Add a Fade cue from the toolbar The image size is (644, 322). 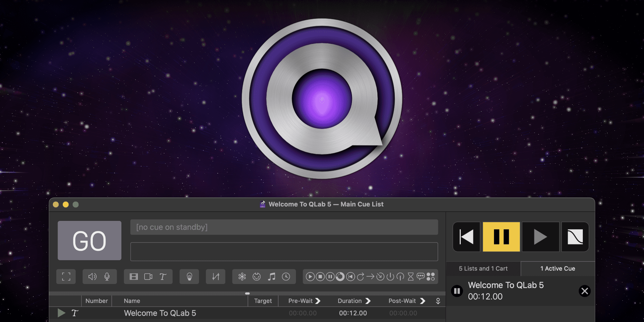(x=216, y=277)
